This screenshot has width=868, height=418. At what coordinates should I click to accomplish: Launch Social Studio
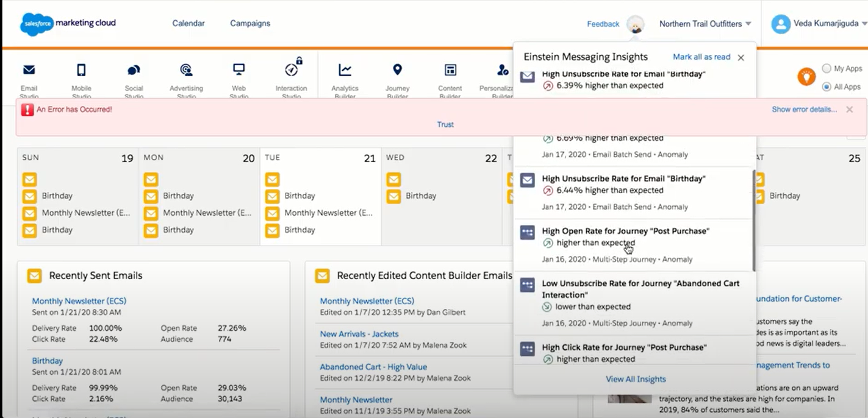point(134,76)
